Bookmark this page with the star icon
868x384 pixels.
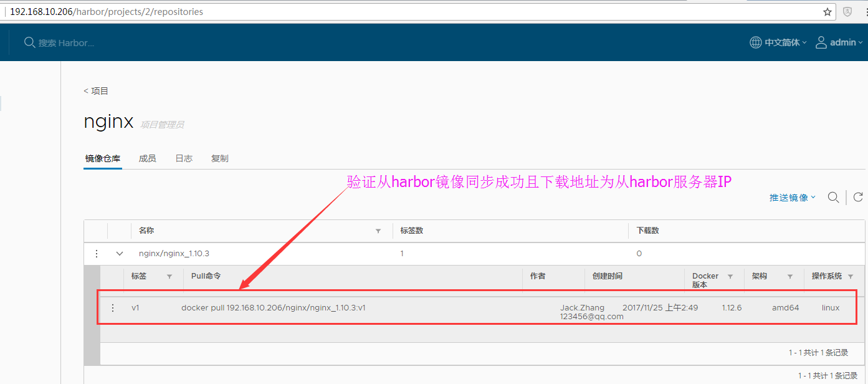click(827, 12)
